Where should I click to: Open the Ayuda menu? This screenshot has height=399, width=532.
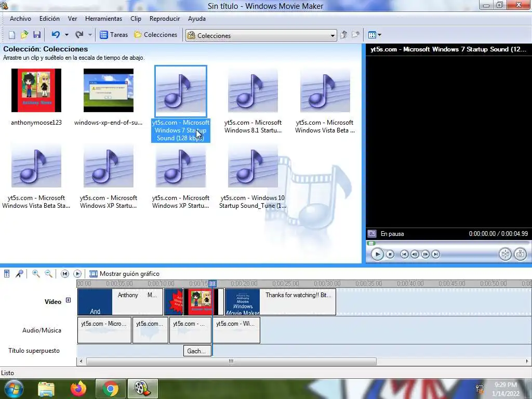[x=197, y=19]
